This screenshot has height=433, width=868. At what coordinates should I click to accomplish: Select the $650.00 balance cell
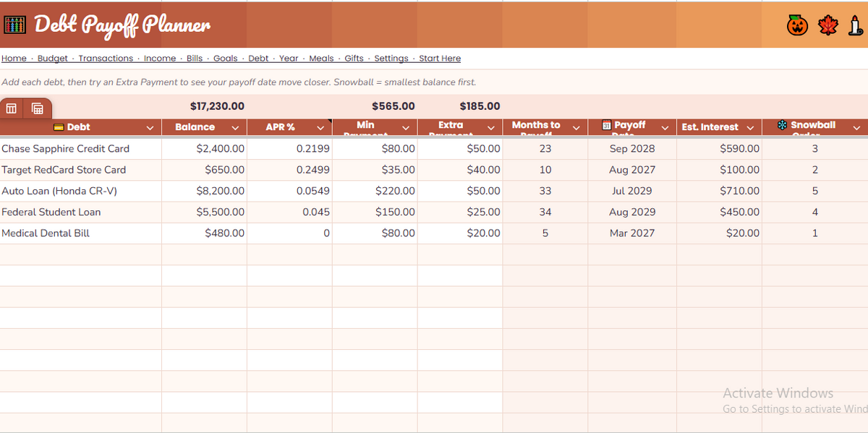click(x=204, y=170)
